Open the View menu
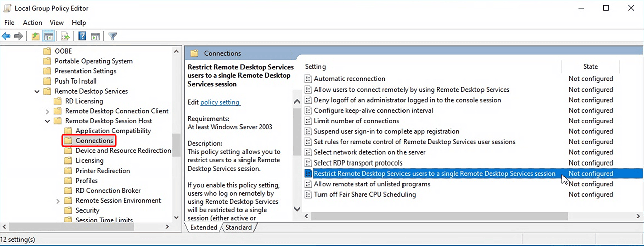 coord(57,23)
